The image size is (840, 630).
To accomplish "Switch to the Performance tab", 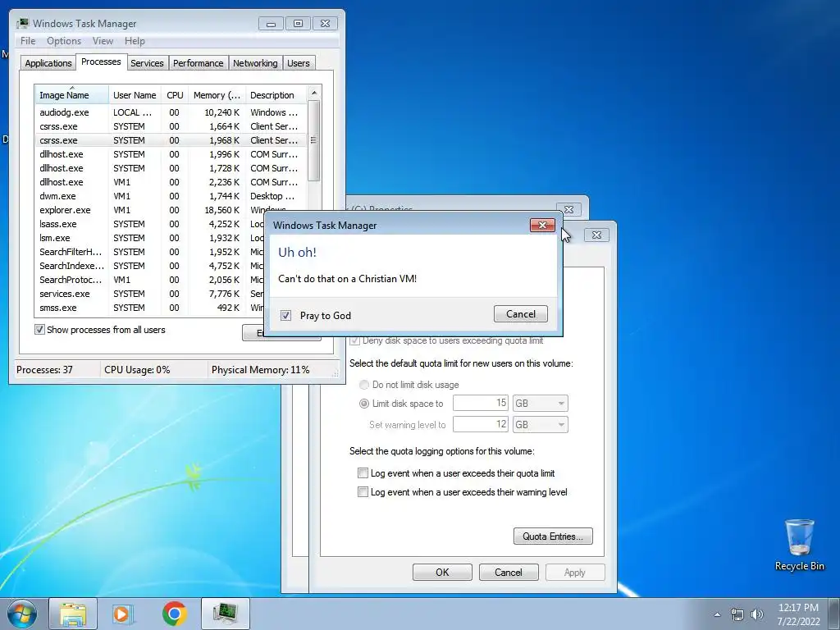I will (x=199, y=63).
